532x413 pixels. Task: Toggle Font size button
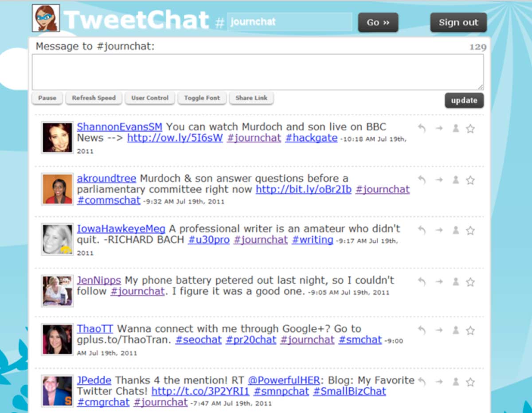[x=202, y=98]
